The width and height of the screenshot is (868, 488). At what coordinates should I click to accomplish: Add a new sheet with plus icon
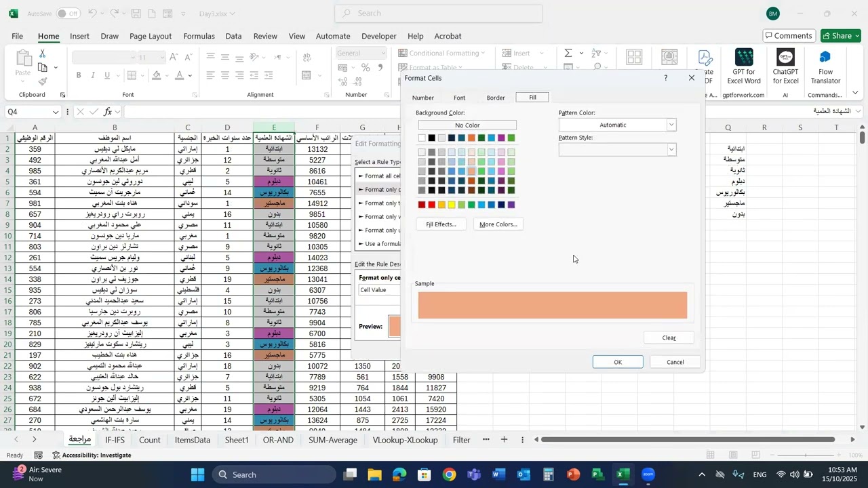pyautogui.click(x=504, y=440)
